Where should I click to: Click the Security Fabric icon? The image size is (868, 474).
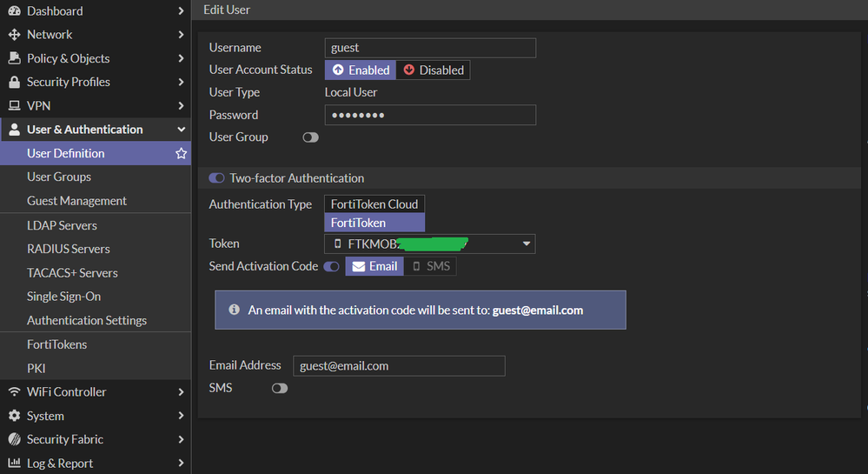(14, 439)
